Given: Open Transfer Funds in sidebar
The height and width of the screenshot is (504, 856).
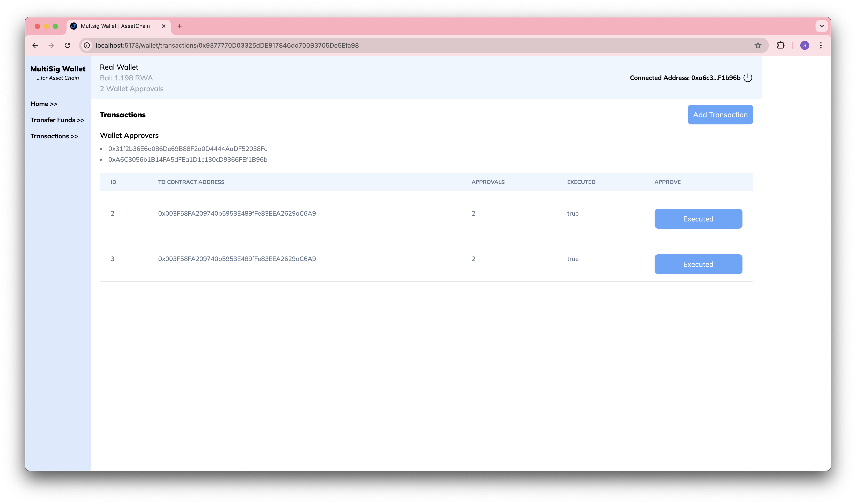Looking at the screenshot, I should [57, 120].
